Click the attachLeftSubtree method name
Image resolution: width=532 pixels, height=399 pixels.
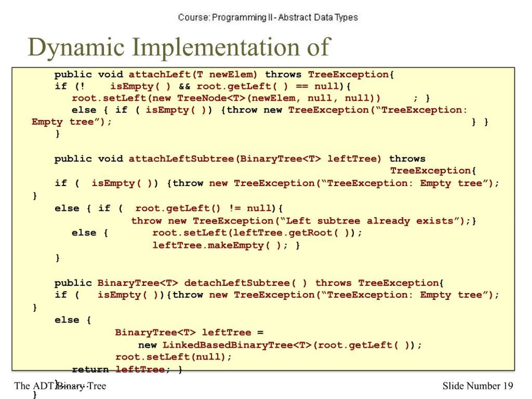[181, 159]
